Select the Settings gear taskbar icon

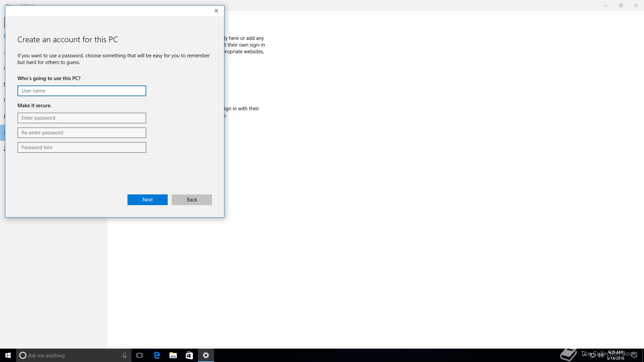click(206, 355)
